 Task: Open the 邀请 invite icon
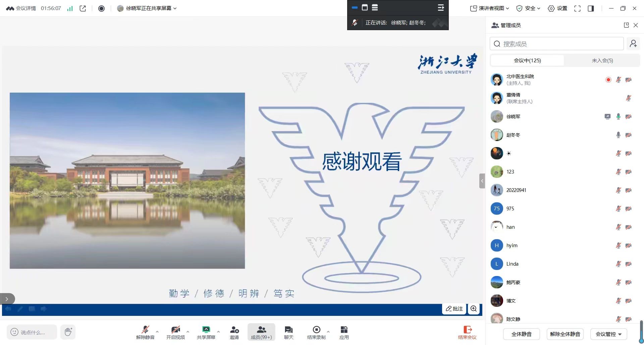(234, 333)
